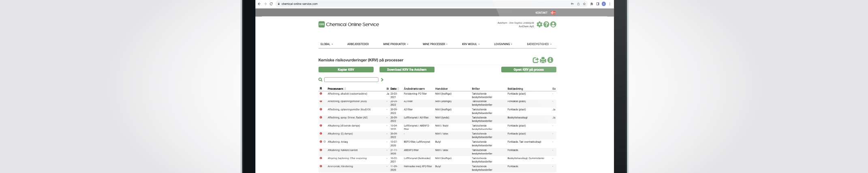Viewport: 868px width, 173px height.
Task: Go to the ARBEJDSSTEDER menu item
Action: tap(358, 44)
